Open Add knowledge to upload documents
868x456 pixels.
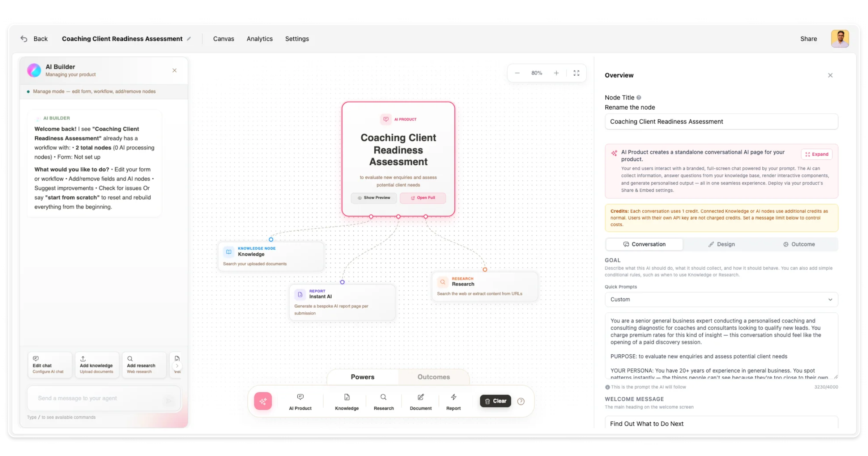click(97, 364)
